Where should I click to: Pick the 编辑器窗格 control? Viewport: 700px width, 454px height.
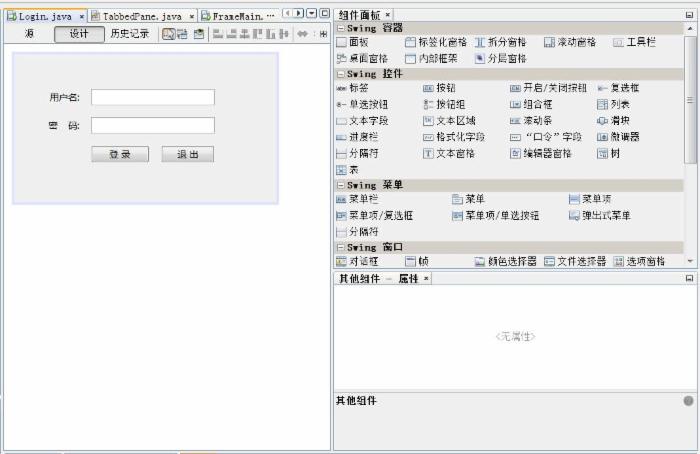point(541,154)
